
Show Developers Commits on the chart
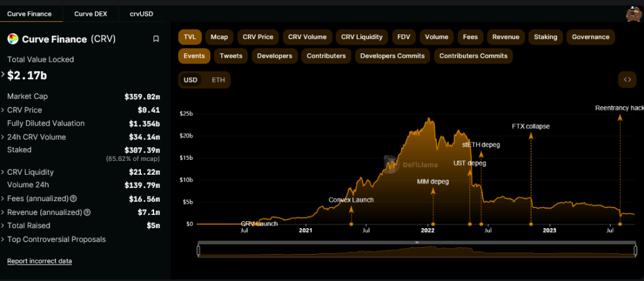tap(392, 56)
